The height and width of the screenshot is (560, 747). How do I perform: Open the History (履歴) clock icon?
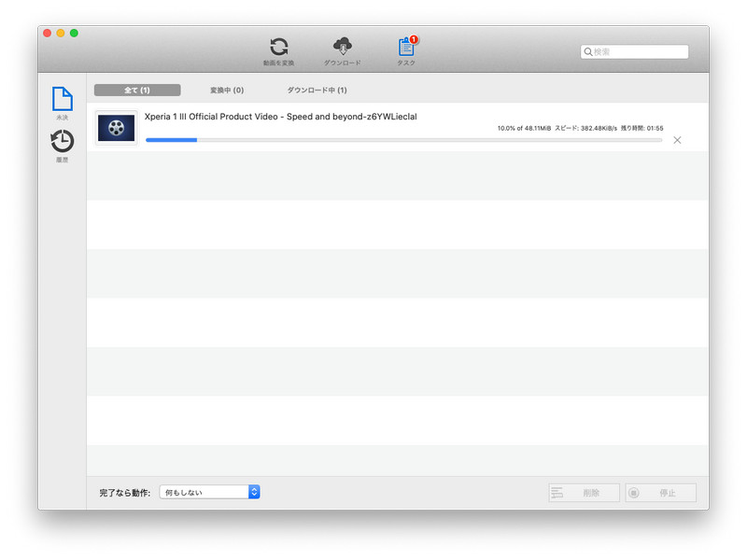point(63,141)
